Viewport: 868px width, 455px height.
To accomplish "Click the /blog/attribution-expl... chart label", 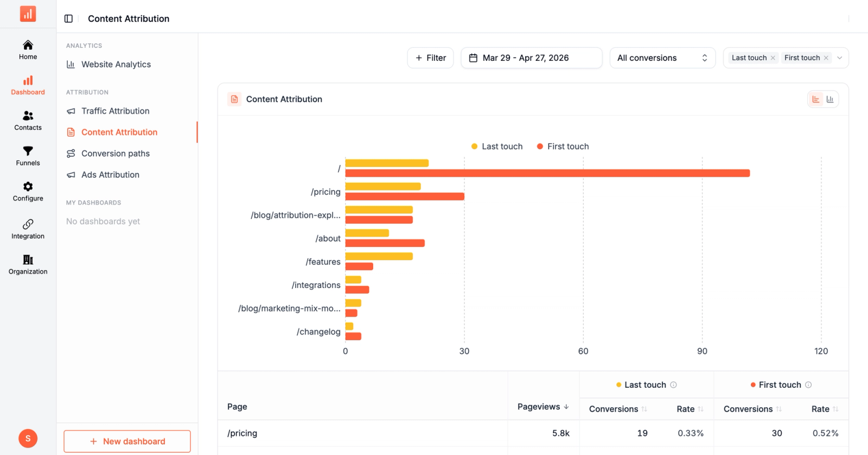I will [296, 215].
